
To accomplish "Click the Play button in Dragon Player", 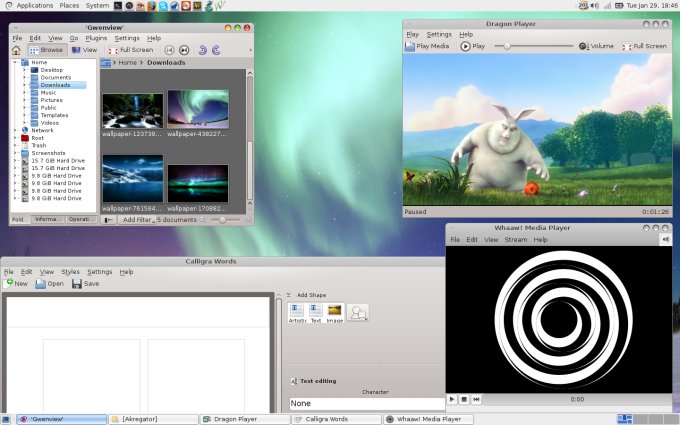I will pyautogui.click(x=472, y=46).
